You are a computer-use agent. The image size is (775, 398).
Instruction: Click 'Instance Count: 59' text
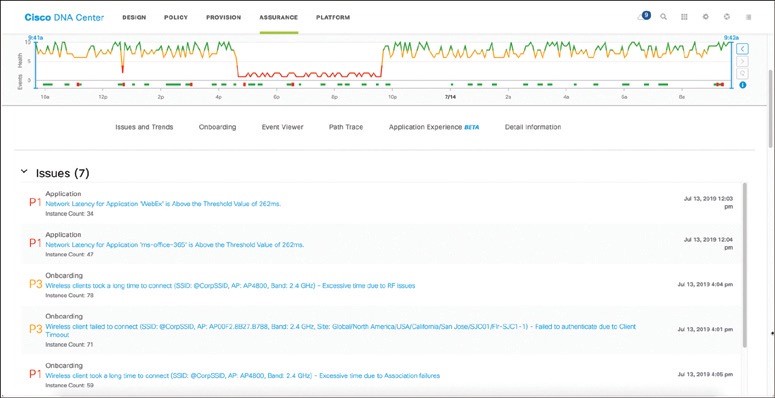pyautogui.click(x=70, y=386)
